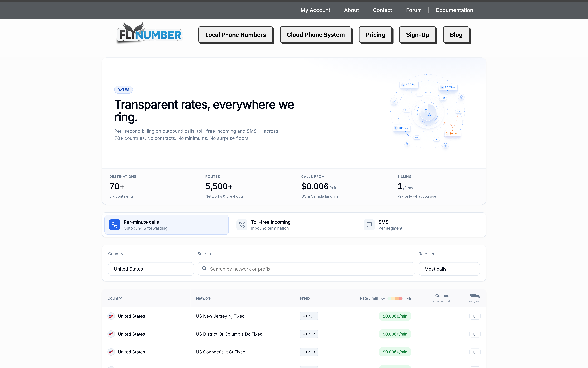Click the +1202 prefix badge
Screen dimensions: 588x368
[309, 334]
